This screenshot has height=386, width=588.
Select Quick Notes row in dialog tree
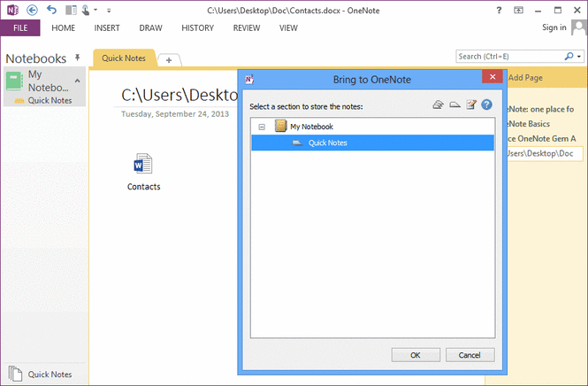(373, 143)
